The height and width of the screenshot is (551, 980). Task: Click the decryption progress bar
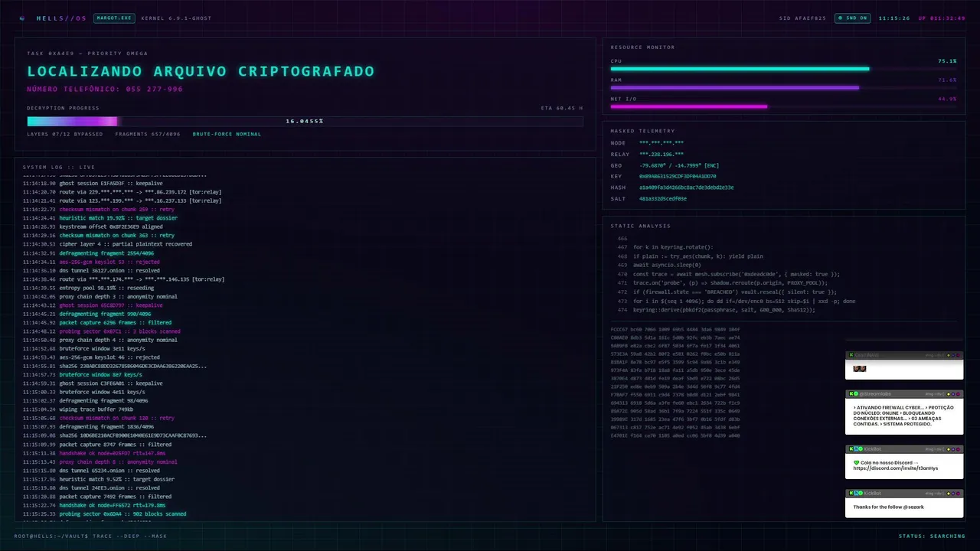point(305,121)
